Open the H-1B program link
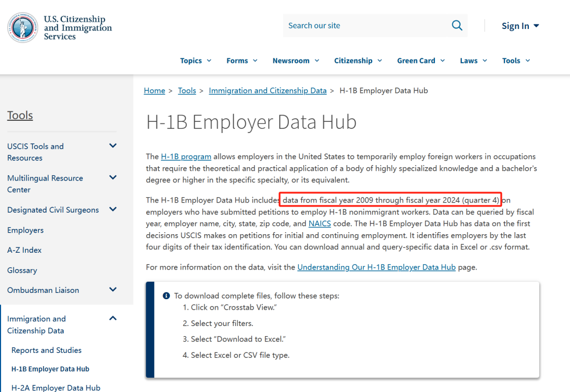 tap(186, 157)
